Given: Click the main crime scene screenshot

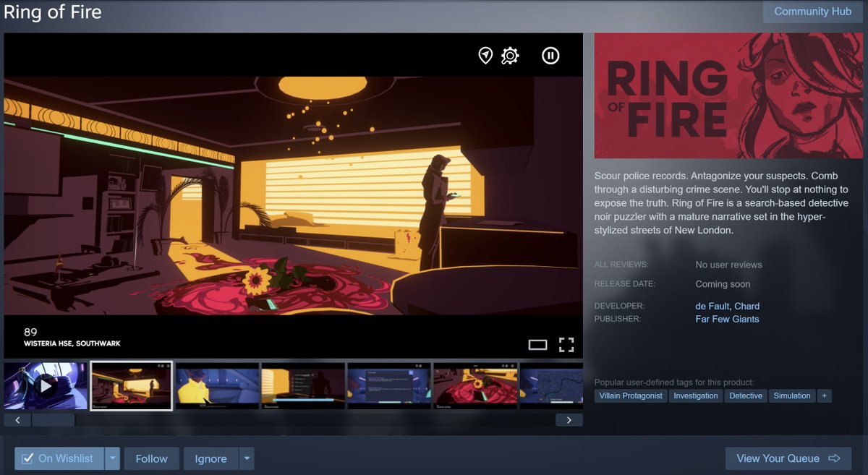Looking at the screenshot, I should [293, 196].
